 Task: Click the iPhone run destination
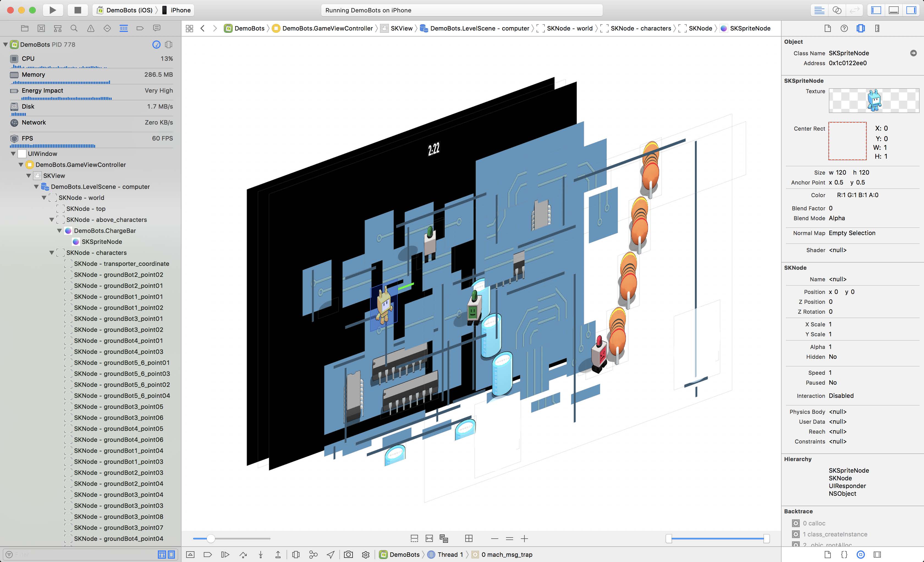176,10
